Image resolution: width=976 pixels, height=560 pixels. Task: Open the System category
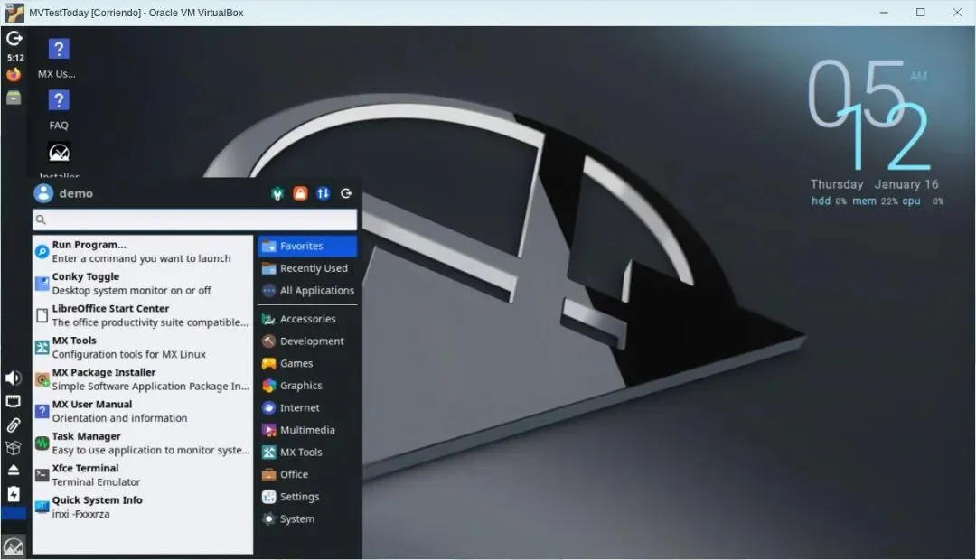click(x=307, y=519)
